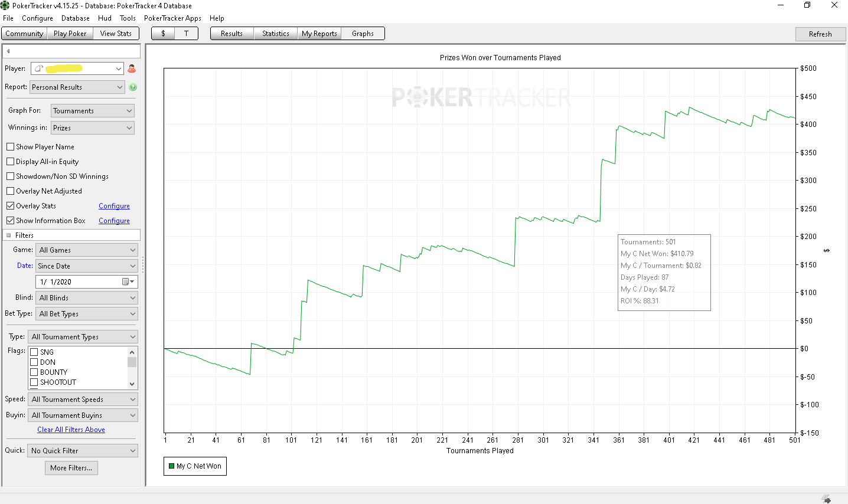The image size is (848, 504).
Task: Open the Report dropdown showing Personal Results
Action: [x=77, y=87]
